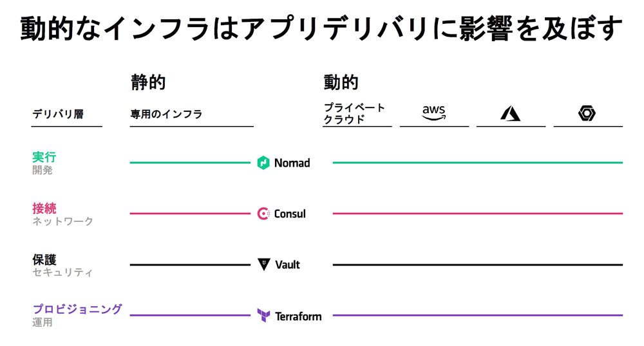Click the purple Terraform logo icon
The width and height of the screenshot is (644, 346).
click(263, 316)
